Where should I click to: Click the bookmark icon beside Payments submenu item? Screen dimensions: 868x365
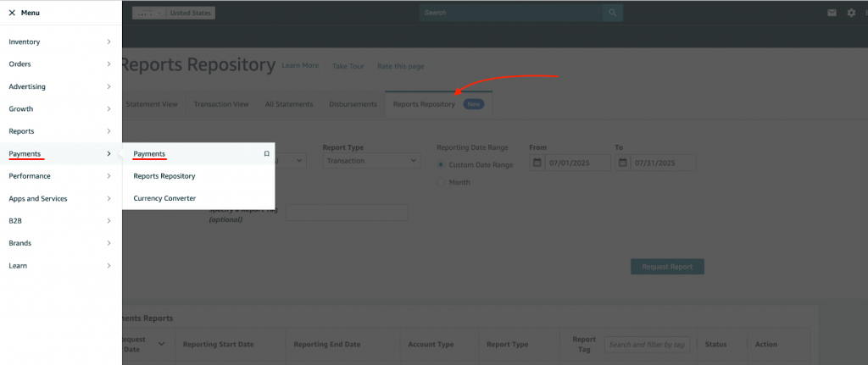[266, 154]
